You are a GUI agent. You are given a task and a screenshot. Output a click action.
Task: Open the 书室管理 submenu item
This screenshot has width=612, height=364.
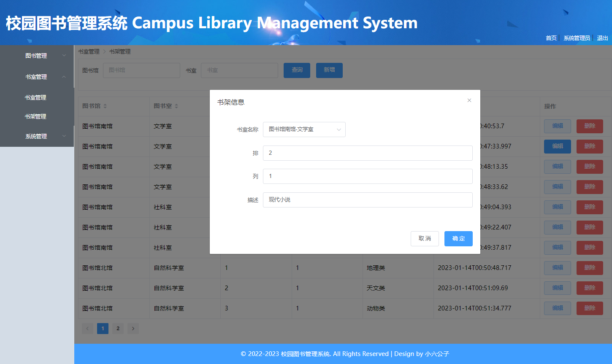click(35, 97)
